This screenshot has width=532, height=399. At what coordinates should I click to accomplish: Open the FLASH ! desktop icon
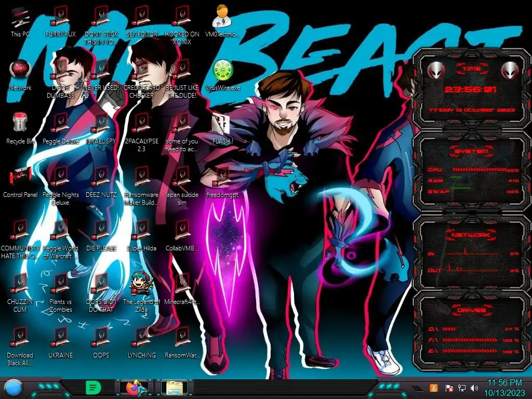(222, 128)
